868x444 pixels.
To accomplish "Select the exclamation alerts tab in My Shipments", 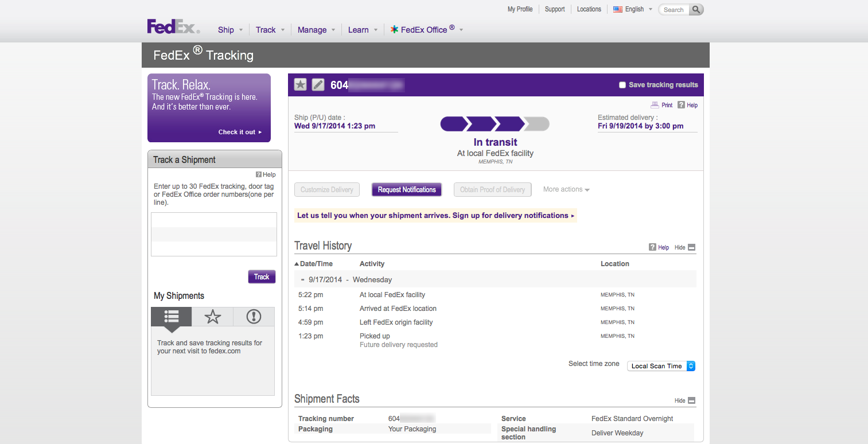I will click(254, 317).
